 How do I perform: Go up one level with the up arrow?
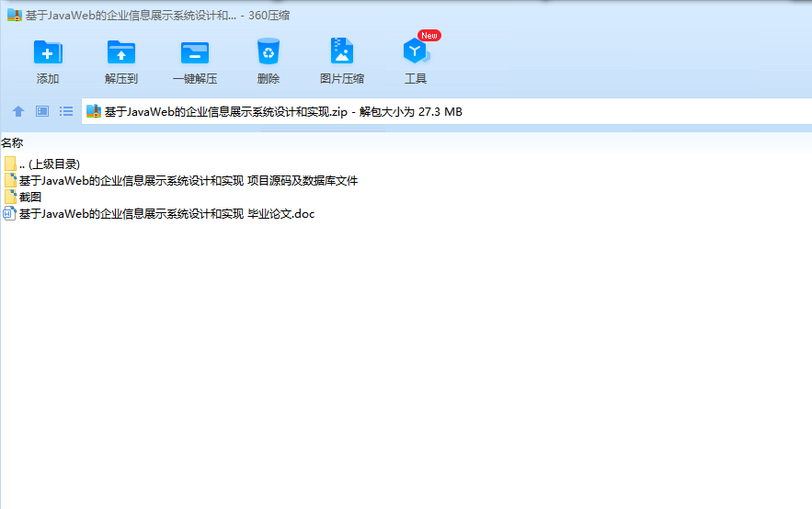(x=18, y=111)
